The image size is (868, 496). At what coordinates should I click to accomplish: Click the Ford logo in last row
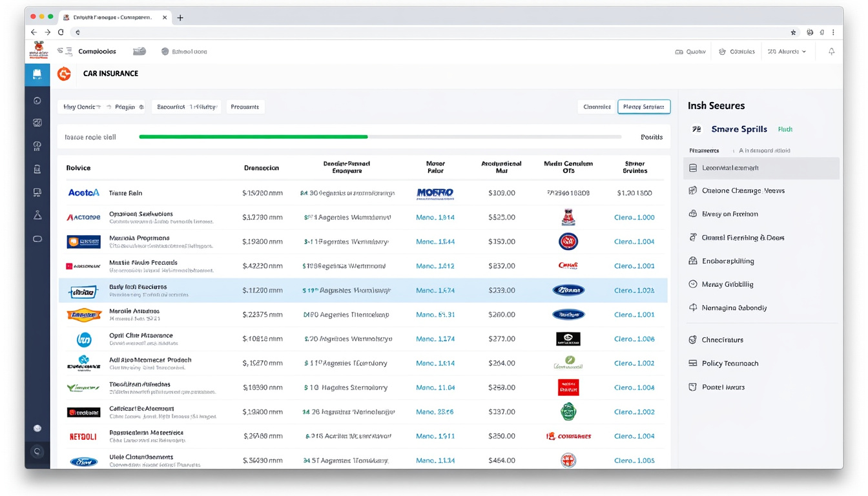84,462
